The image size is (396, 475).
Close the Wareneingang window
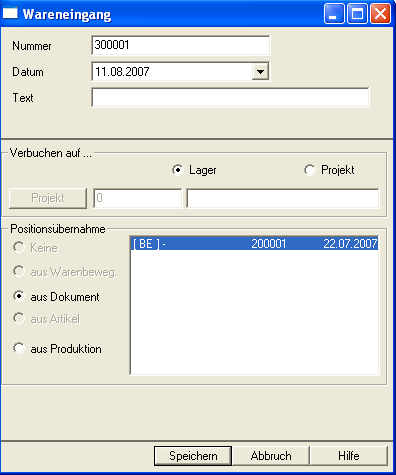[x=380, y=14]
